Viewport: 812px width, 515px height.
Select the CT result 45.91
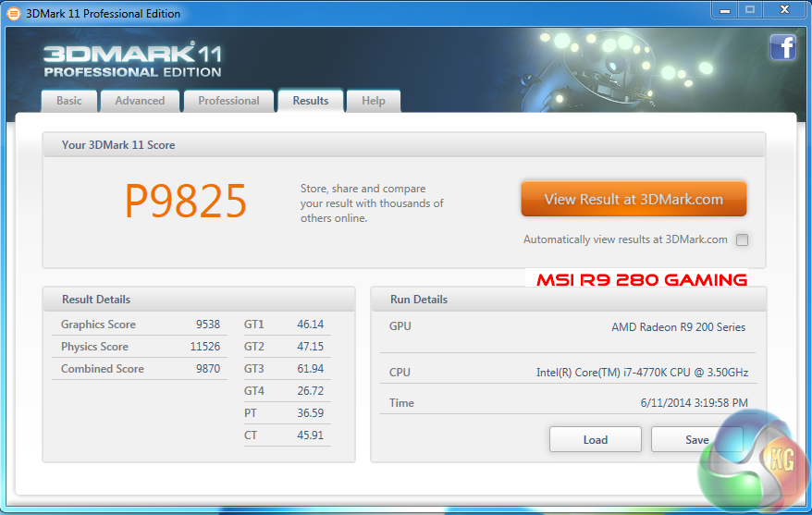(310, 435)
